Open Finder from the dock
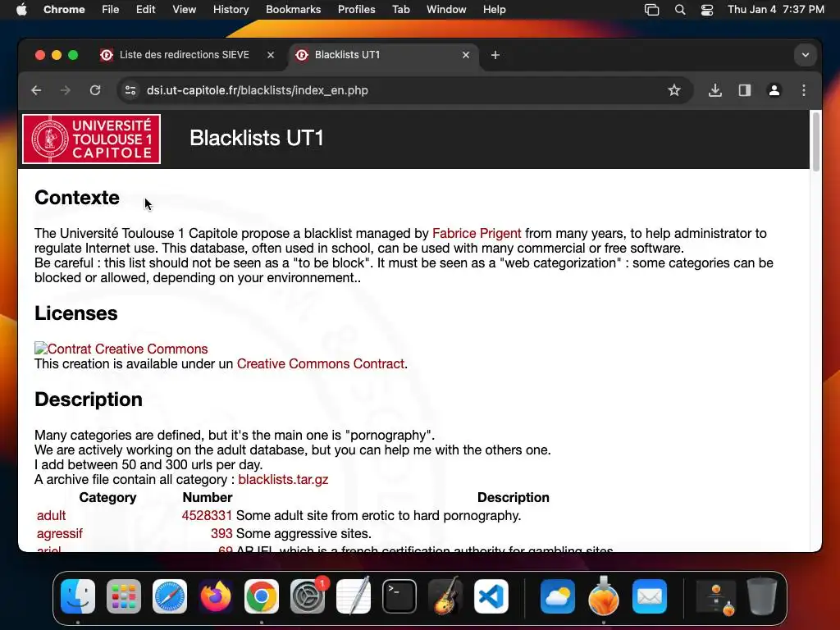Image resolution: width=840 pixels, height=630 pixels. pyautogui.click(x=78, y=596)
